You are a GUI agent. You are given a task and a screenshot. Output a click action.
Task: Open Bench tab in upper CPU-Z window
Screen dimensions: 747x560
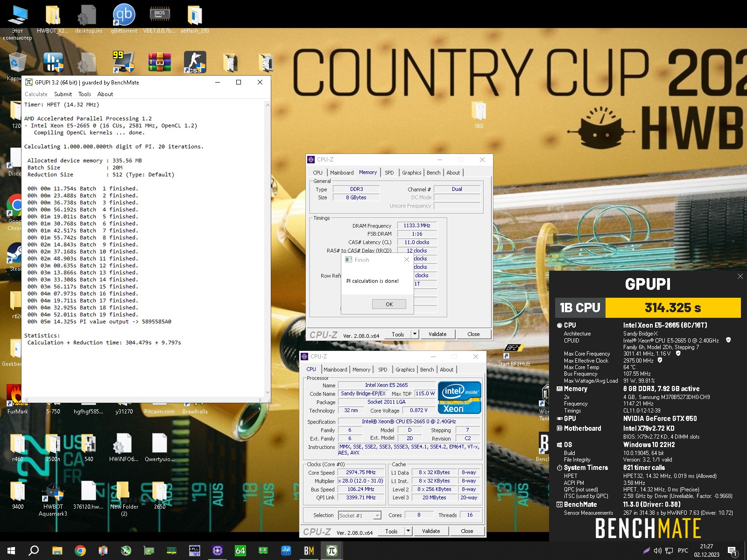(433, 173)
